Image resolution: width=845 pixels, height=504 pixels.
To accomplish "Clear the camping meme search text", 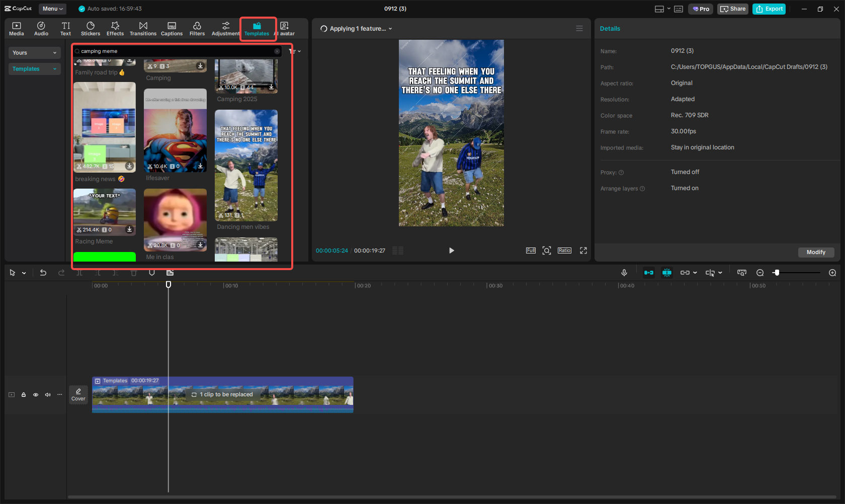I will point(277,51).
